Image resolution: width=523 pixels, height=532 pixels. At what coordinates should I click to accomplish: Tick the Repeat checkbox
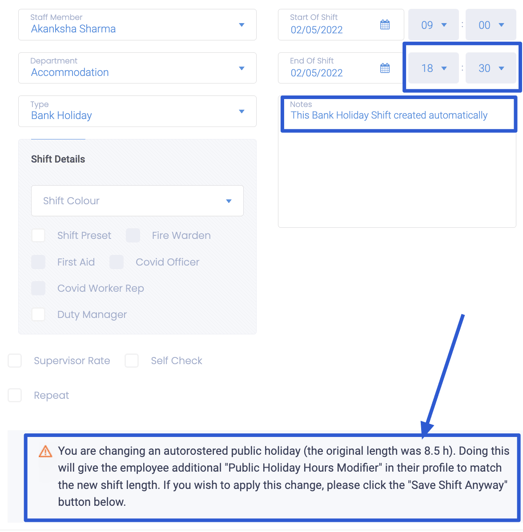(15, 395)
